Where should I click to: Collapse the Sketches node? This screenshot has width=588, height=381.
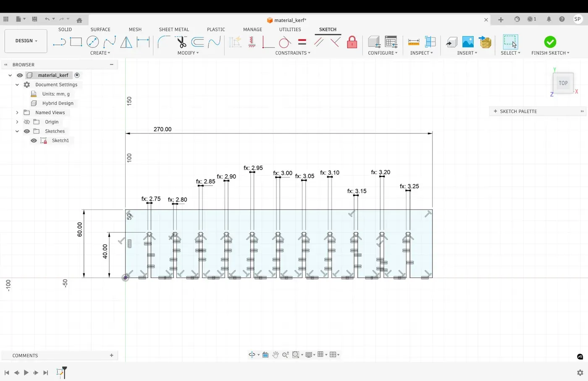pos(17,131)
